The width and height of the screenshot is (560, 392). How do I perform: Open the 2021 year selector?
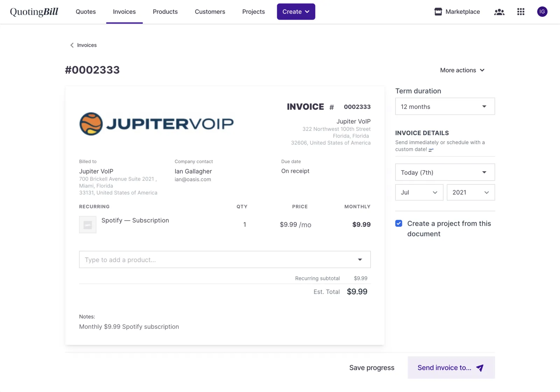[x=471, y=192]
